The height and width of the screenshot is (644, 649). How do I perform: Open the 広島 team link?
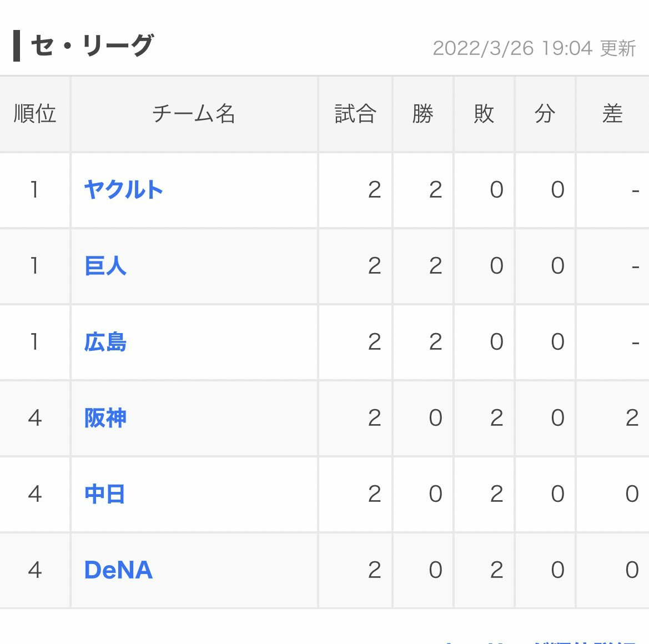tap(105, 342)
